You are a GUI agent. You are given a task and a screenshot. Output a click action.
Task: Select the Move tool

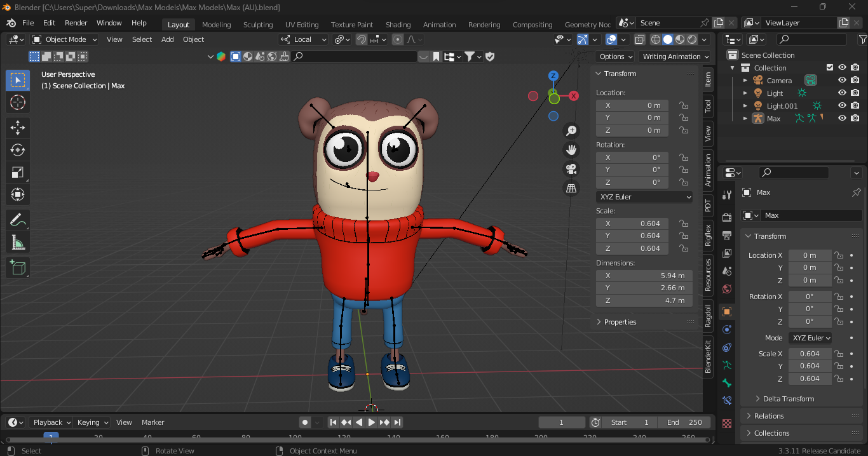point(18,128)
